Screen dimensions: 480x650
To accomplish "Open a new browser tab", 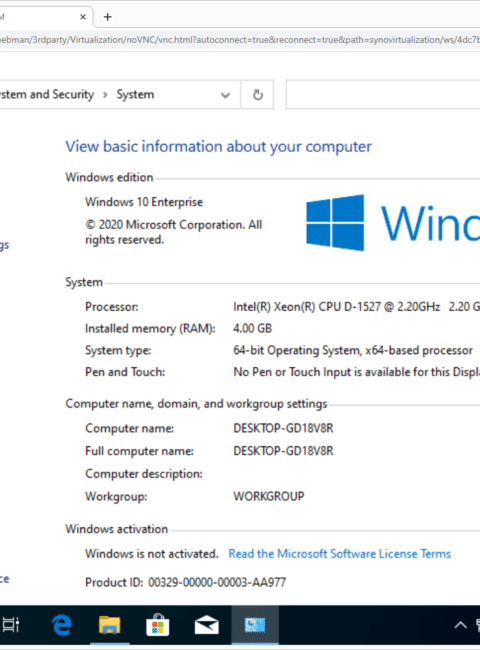I will 108,17.
